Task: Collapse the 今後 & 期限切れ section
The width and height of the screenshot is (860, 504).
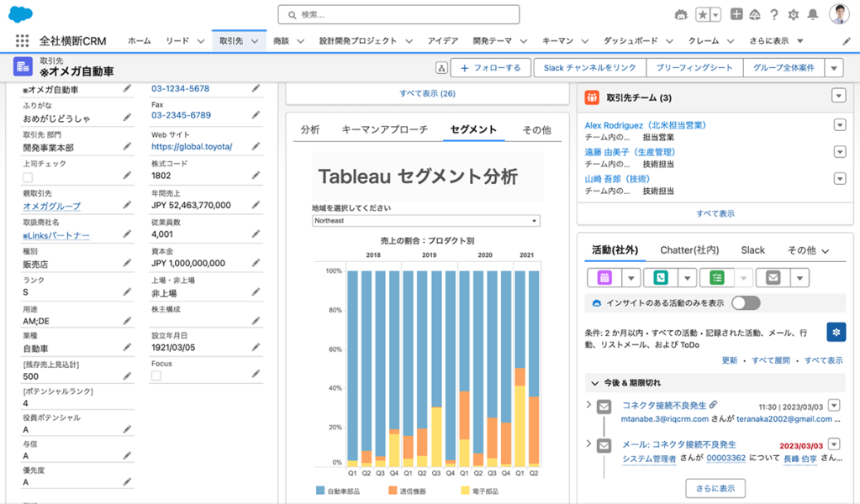Action: 594,383
